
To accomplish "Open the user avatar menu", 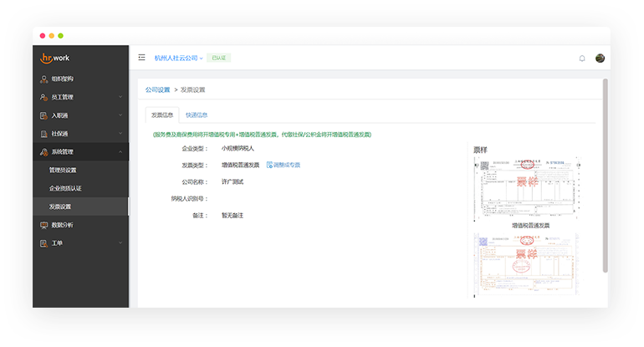I will (600, 58).
